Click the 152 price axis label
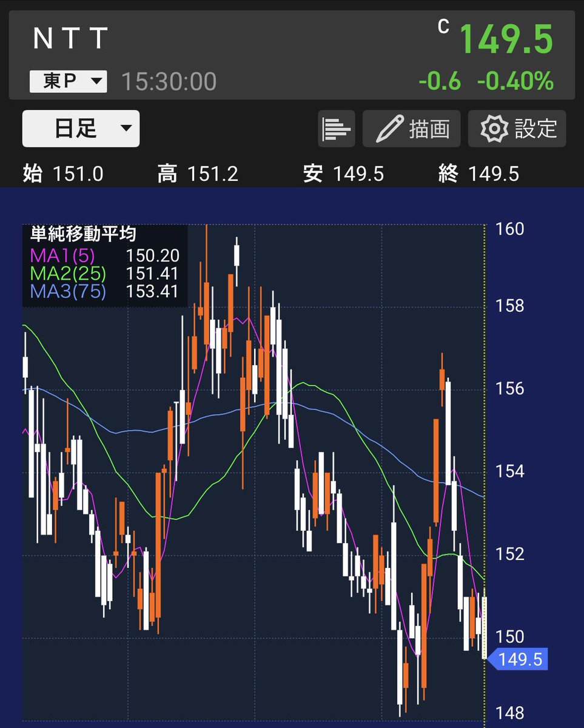 [x=509, y=553]
